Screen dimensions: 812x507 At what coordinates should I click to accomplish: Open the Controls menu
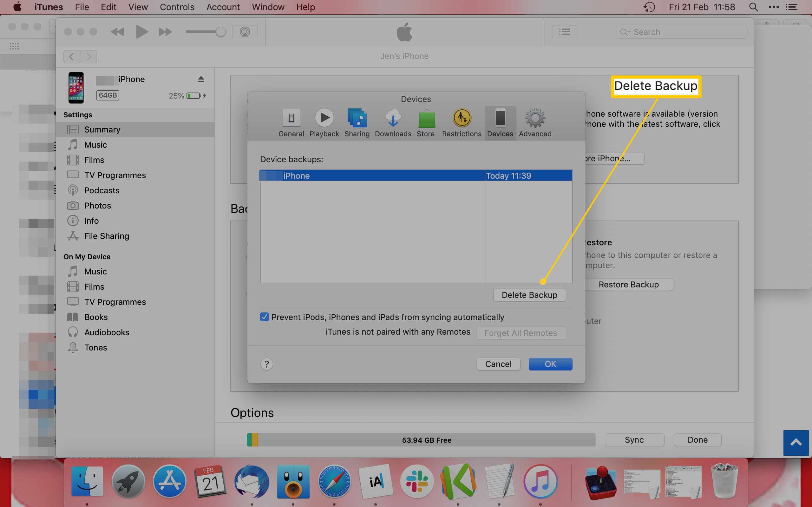pos(175,7)
